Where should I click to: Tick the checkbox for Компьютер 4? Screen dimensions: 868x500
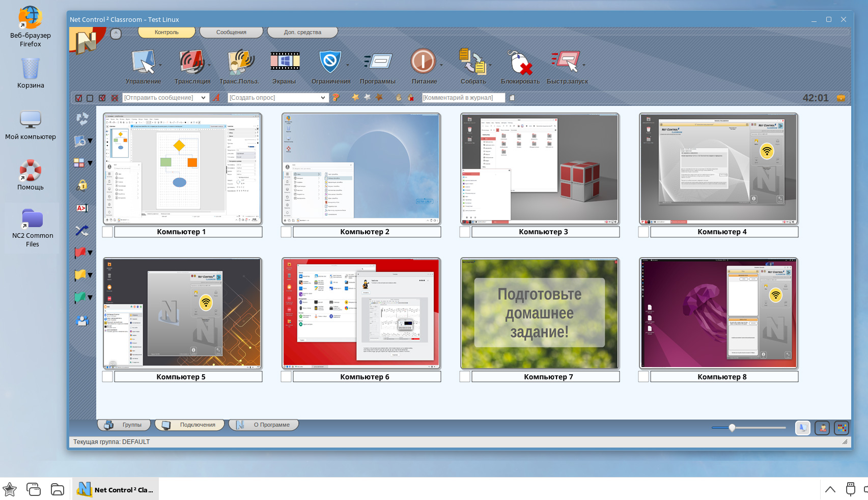[x=643, y=232]
